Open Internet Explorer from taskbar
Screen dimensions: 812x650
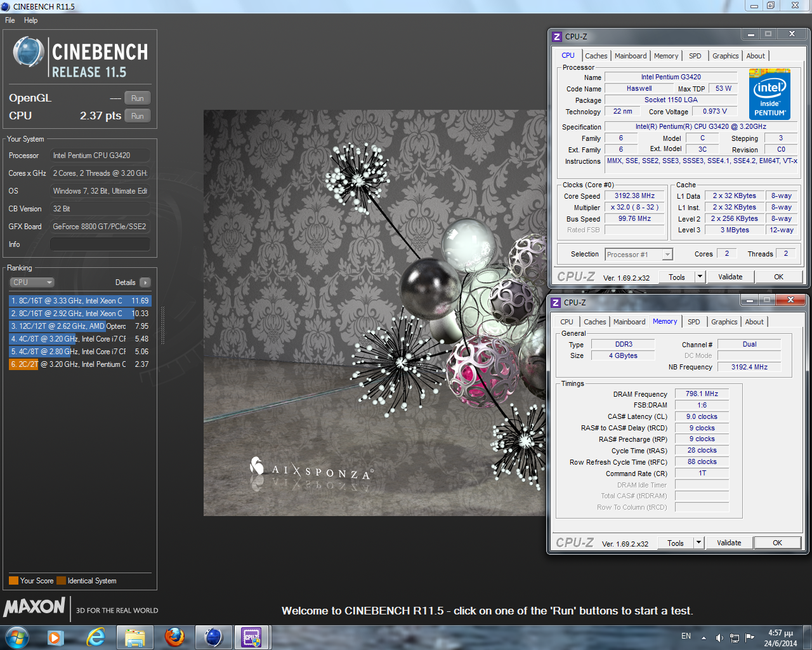coord(96,637)
